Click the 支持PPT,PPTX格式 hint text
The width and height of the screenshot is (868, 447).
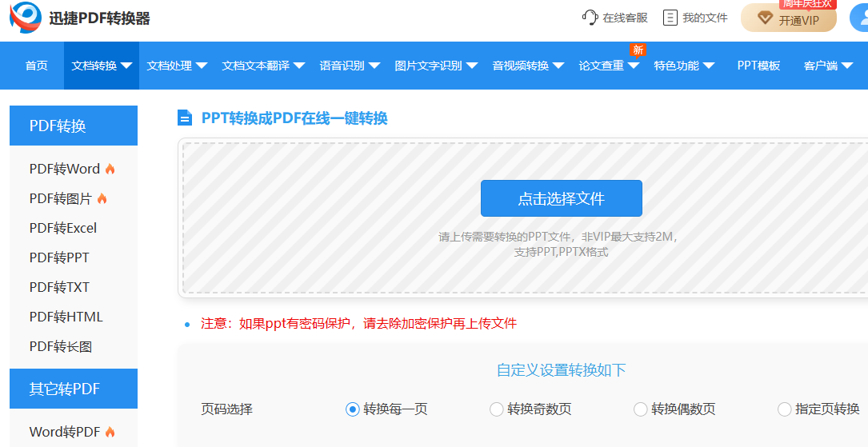[562, 252]
